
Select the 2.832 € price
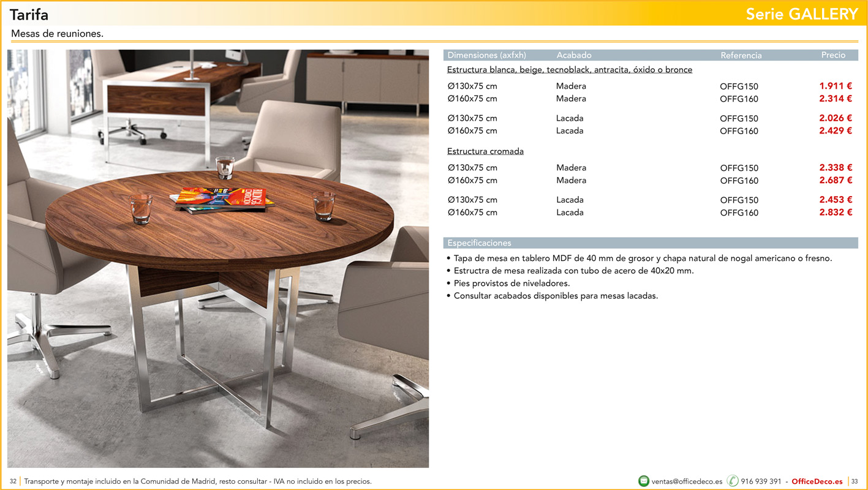pyautogui.click(x=836, y=213)
